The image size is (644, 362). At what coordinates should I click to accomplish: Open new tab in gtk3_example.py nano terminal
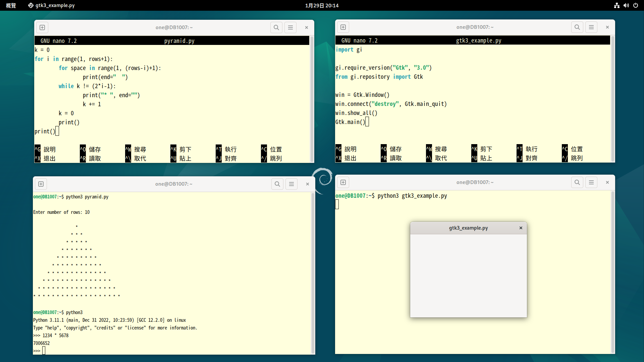[x=343, y=27]
